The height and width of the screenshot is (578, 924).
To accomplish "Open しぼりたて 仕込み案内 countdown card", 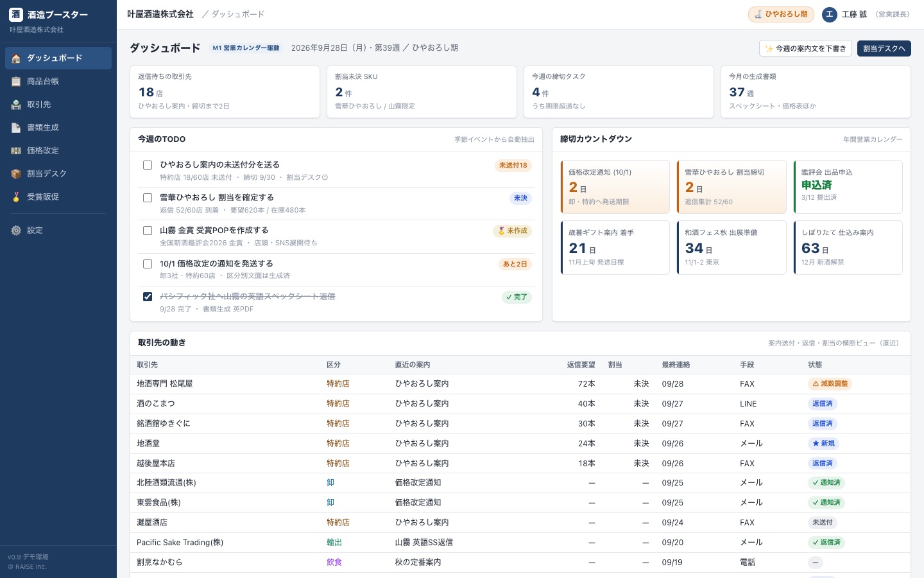I will [848, 248].
